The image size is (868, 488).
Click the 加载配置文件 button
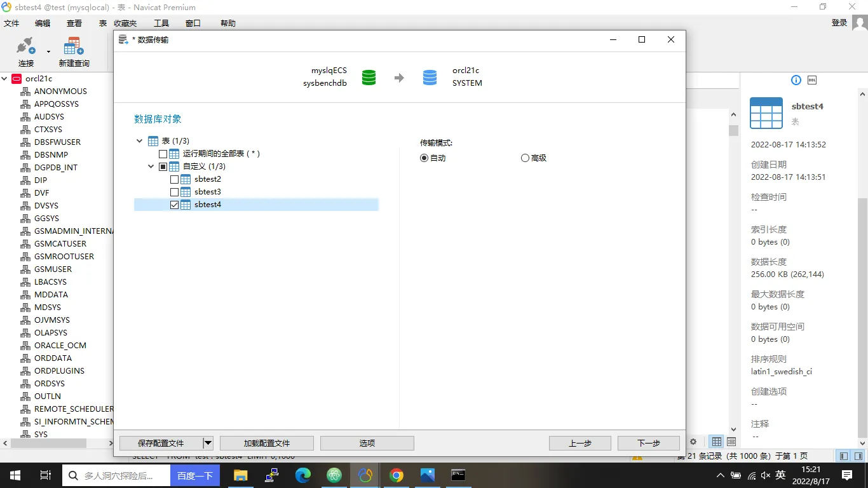[x=267, y=443]
